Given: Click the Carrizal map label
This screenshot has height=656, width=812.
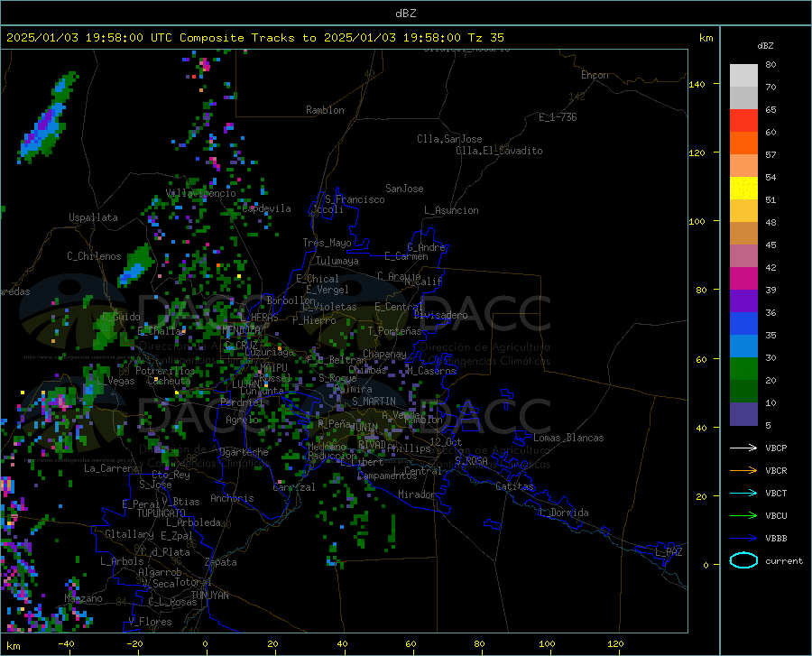Looking at the screenshot, I should [x=294, y=488].
